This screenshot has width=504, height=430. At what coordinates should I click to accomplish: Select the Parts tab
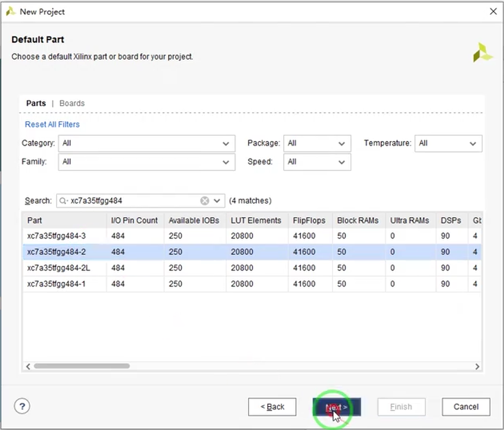pyautogui.click(x=36, y=103)
